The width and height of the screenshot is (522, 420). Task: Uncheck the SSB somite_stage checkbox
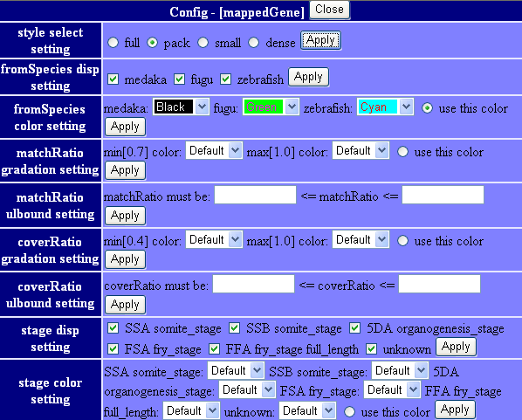pos(234,328)
